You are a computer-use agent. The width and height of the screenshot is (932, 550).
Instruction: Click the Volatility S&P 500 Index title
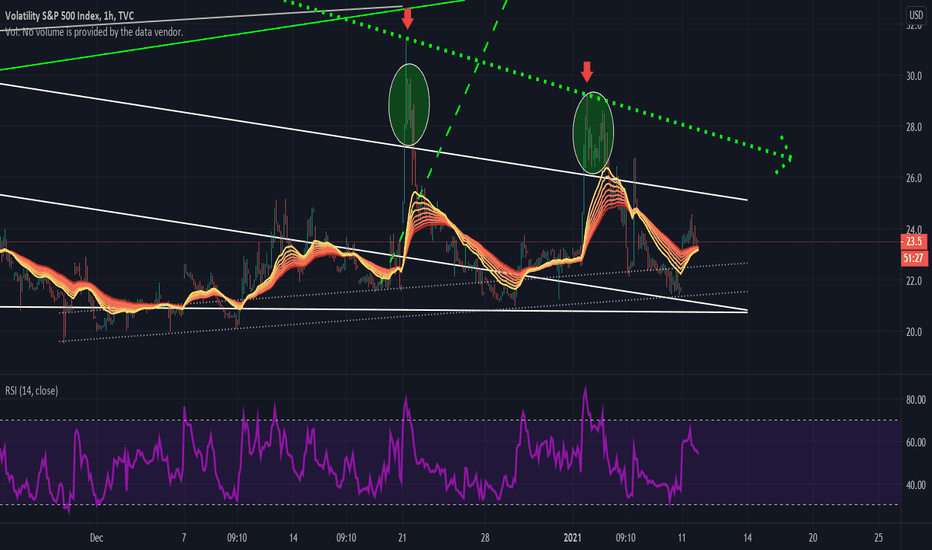click(x=70, y=16)
